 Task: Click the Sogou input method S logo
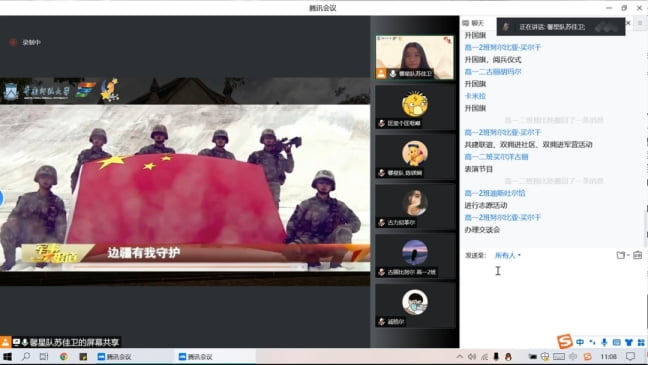(565, 341)
